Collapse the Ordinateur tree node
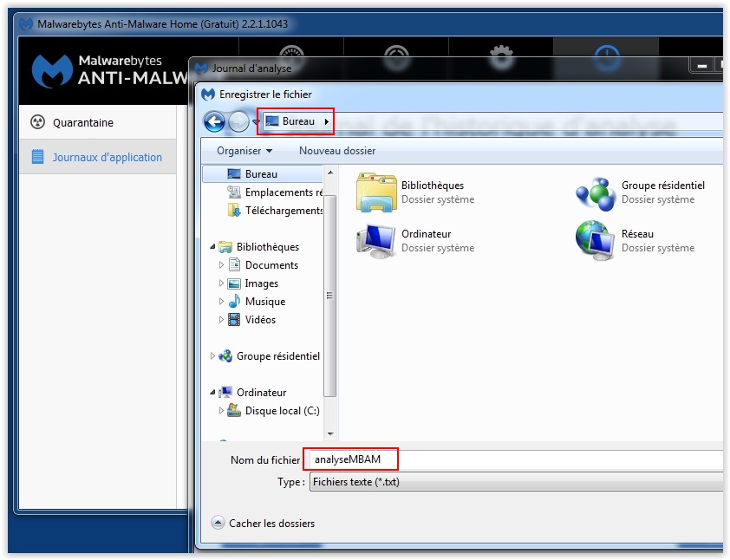The image size is (730, 560). click(212, 393)
